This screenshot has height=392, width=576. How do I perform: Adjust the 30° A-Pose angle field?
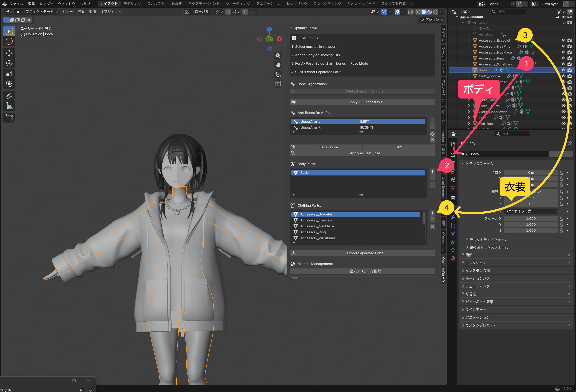click(x=398, y=147)
